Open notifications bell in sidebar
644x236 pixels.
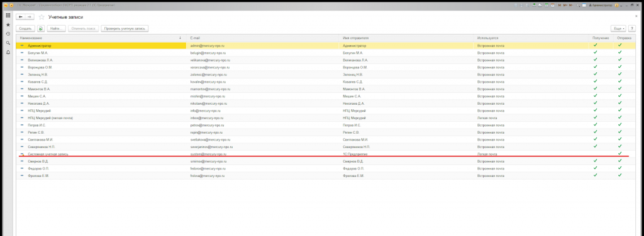tap(8, 52)
